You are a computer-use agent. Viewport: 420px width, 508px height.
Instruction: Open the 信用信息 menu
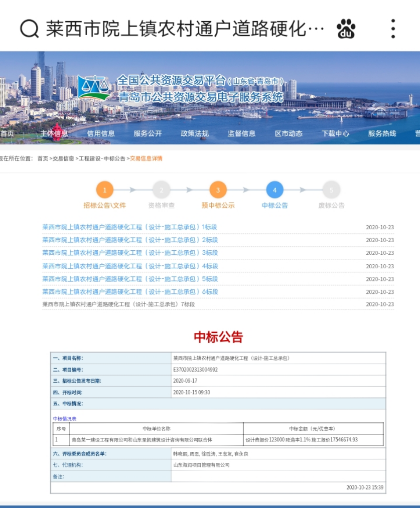pyautogui.click(x=101, y=133)
